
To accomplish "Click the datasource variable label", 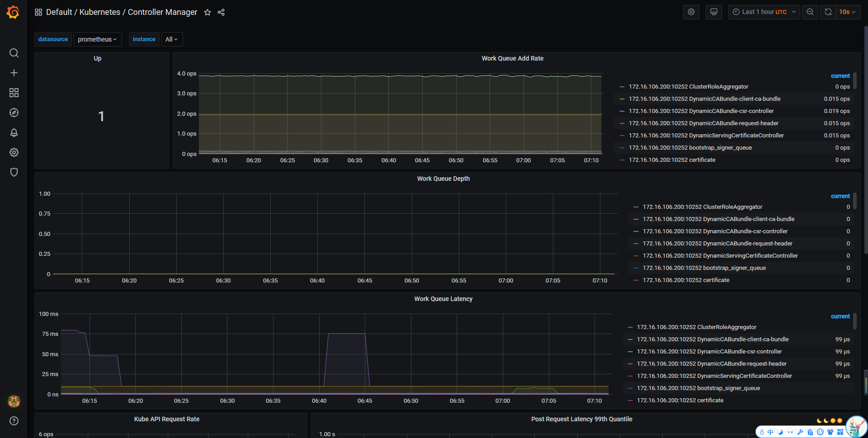I will [x=53, y=39].
